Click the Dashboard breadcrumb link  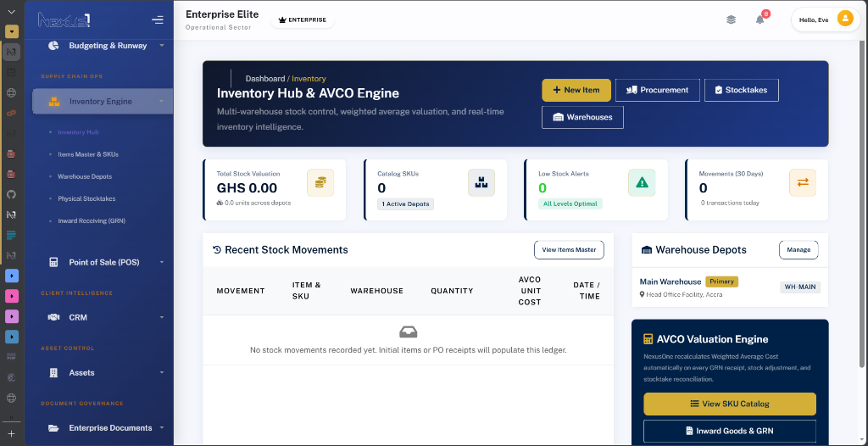[265, 79]
